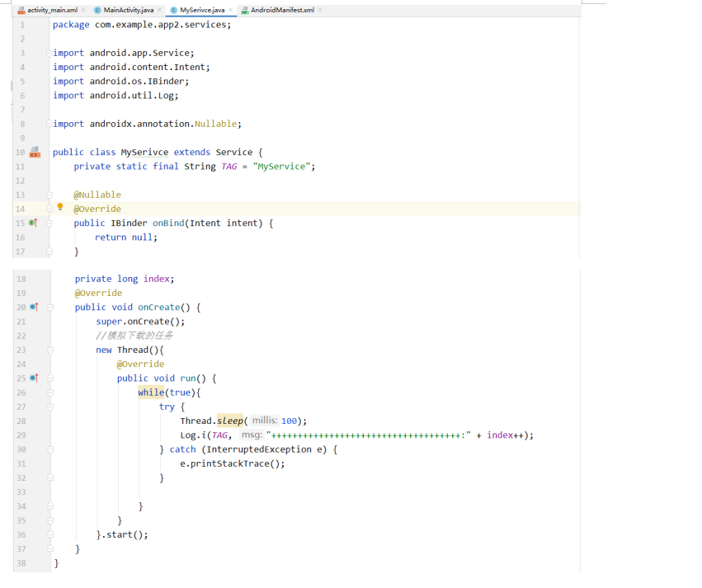The image size is (702, 588).
Task: Click 'android.content.Intent' import text
Action: [147, 67]
